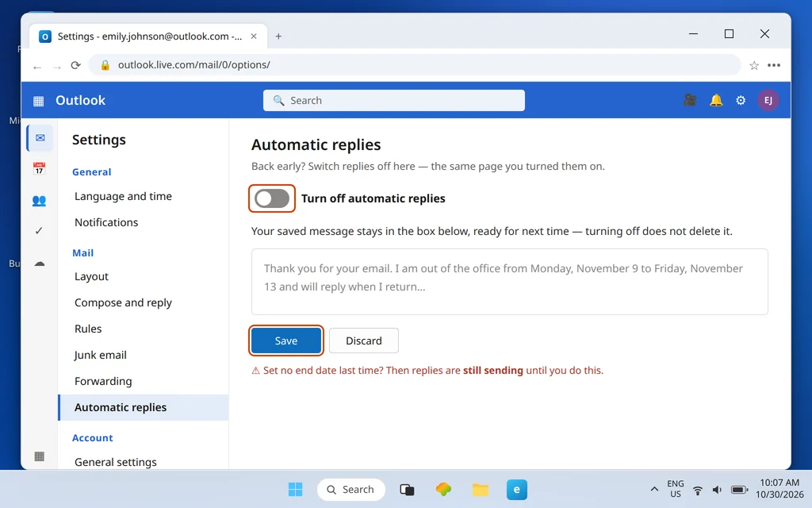Click the Mail section heading
Image resolution: width=812 pixels, height=508 pixels.
point(82,253)
